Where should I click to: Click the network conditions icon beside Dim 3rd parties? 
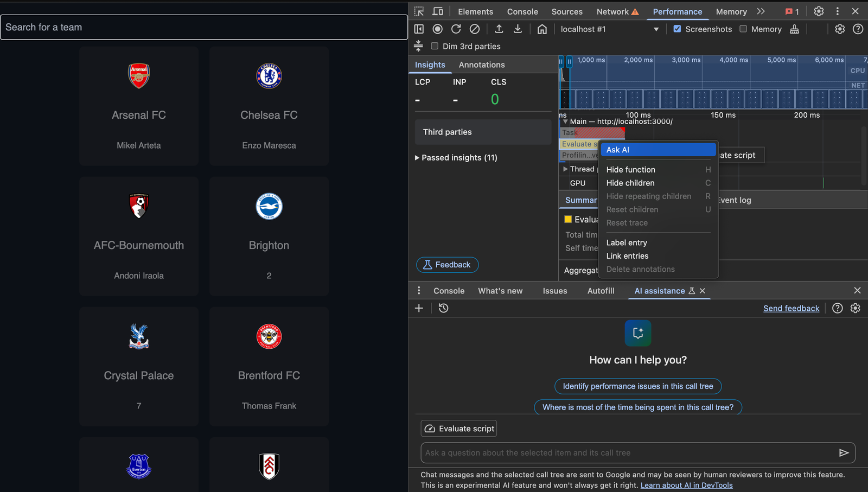[418, 46]
